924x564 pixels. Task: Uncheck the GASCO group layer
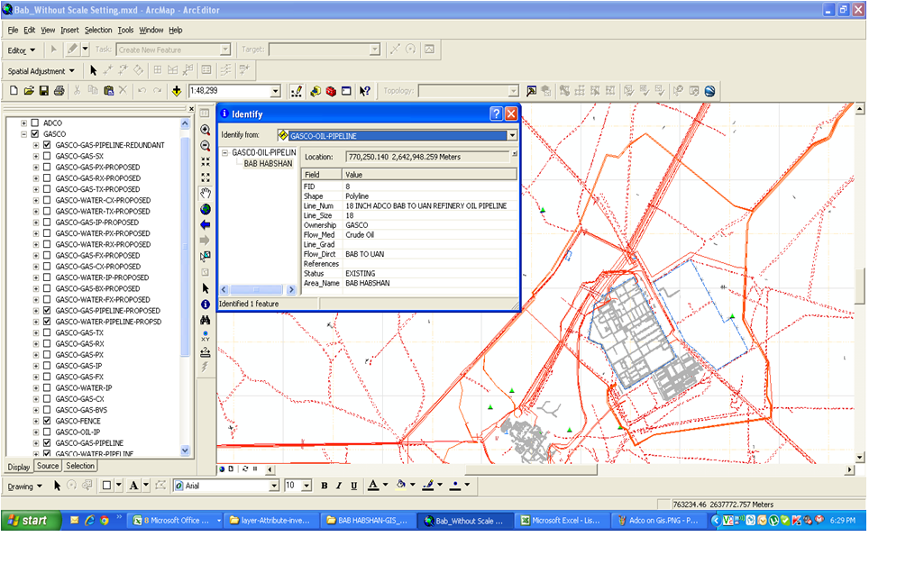[x=35, y=134]
